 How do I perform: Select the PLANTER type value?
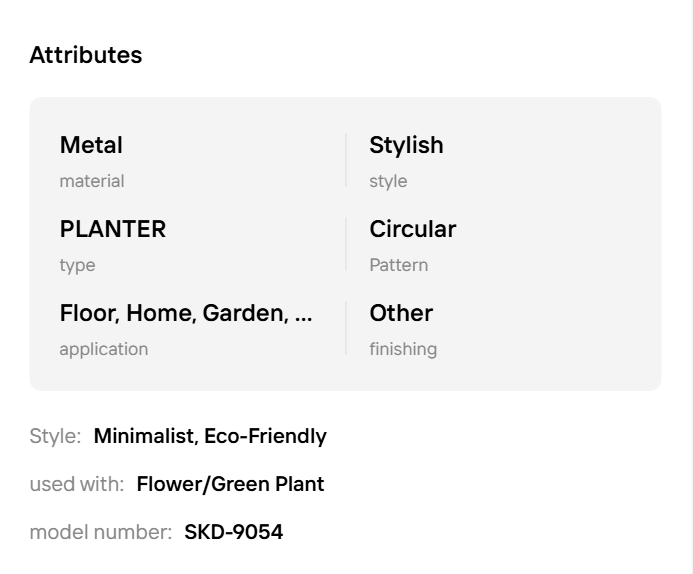point(113,229)
